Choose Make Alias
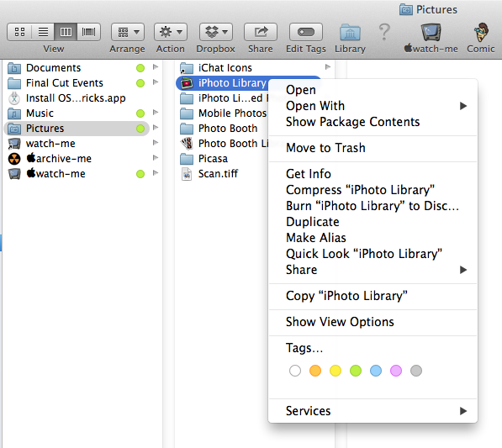Viewport: 502px width, 448px height. 373,238
